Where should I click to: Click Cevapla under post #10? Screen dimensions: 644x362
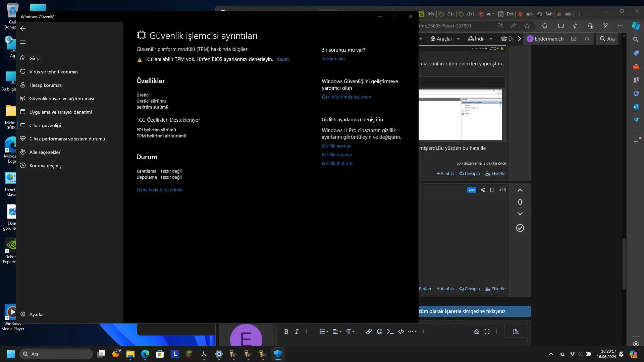click(469, 289)
